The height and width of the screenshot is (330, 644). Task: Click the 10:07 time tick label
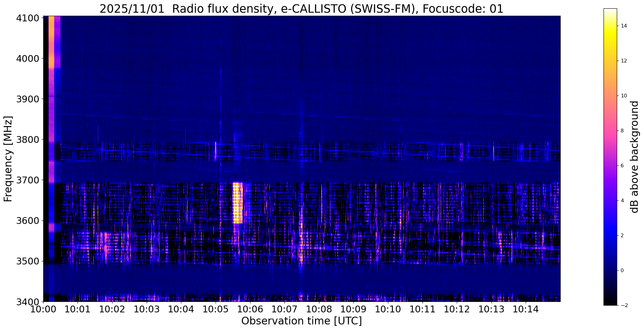pyautogui.click(x=285, y=309)
